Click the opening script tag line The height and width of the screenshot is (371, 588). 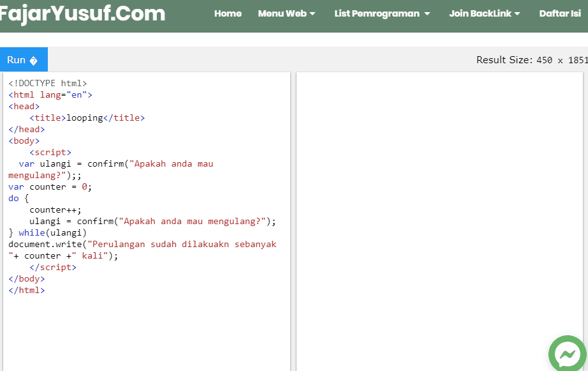click(49, 152)
